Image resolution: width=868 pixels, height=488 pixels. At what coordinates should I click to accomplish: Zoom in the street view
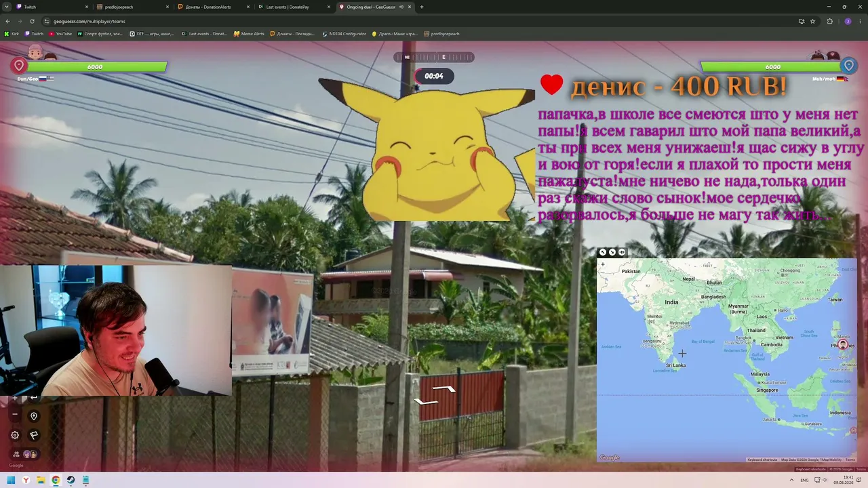coord(15,398)
